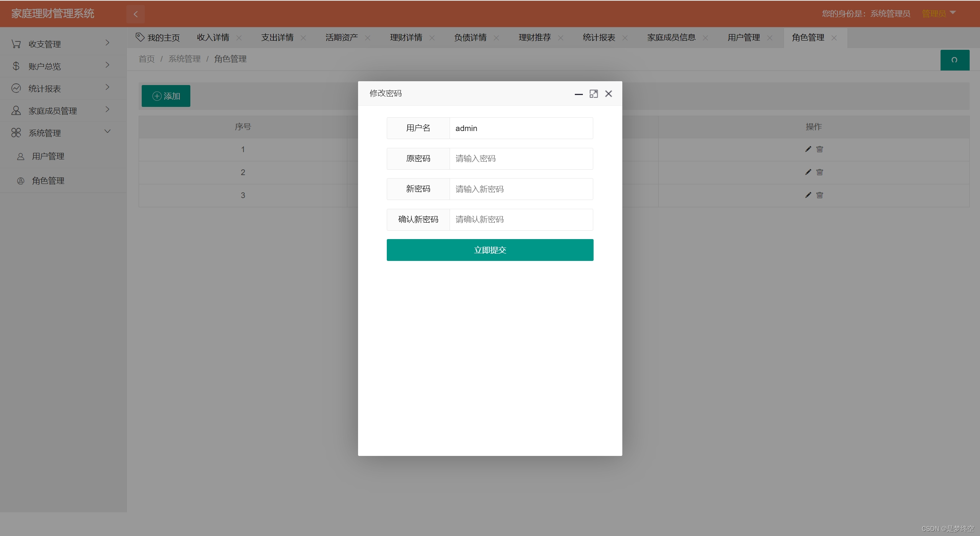The width and height of the screenshot is (980, 536).
Task: Click the 立即提交 submit button
Action: [490, 250]
